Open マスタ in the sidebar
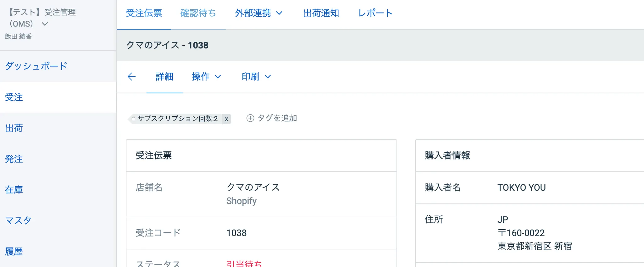Screen dimensions: 644x267 point(18,220)
